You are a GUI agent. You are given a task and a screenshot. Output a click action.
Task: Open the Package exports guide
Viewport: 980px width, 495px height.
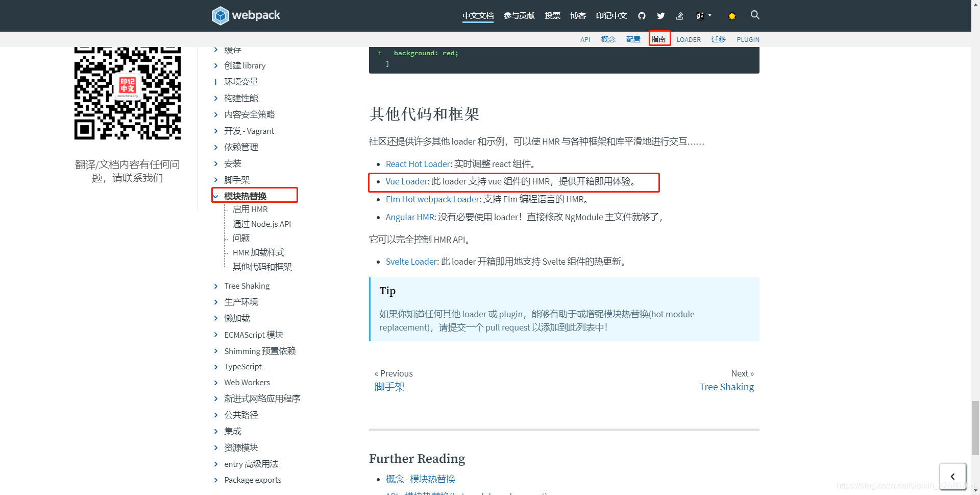click(253, 480)
